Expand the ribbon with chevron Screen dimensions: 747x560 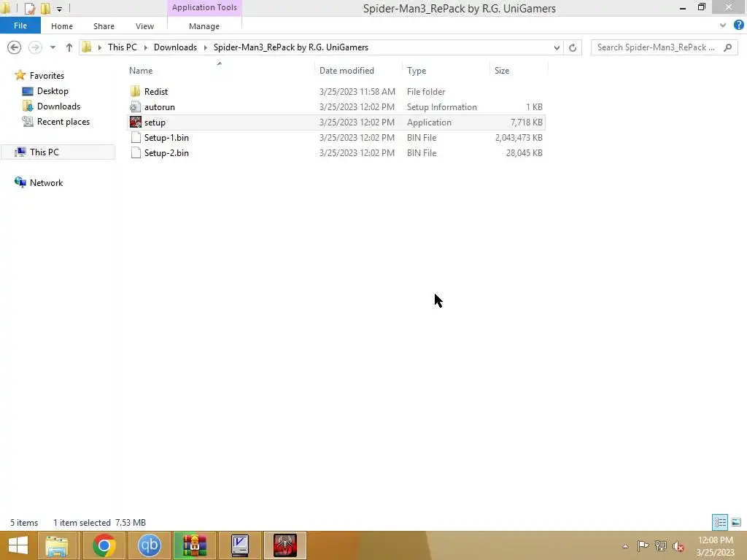723,26
